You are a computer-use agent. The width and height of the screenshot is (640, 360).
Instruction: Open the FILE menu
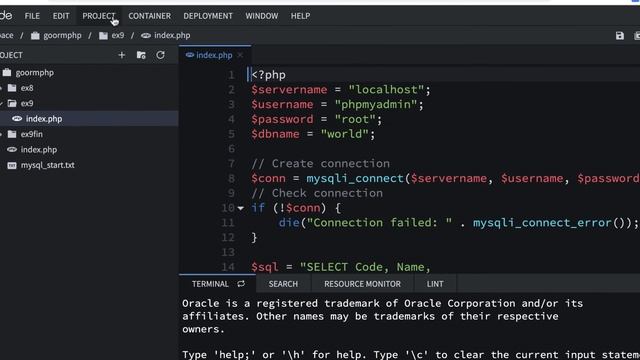click(32, 16)
